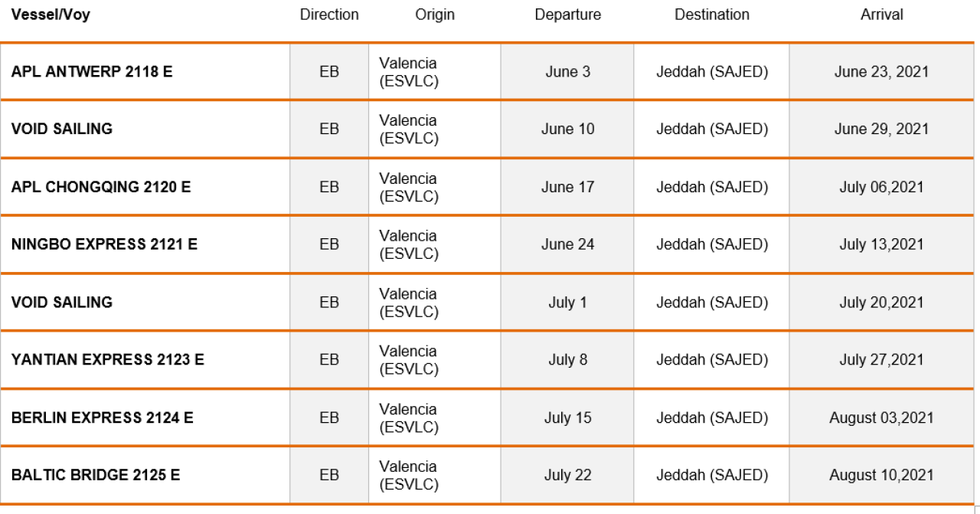Click the June 29, 2021 arrival cell
This screenshot has height=514, width=980.
click(x=881, y=129)
